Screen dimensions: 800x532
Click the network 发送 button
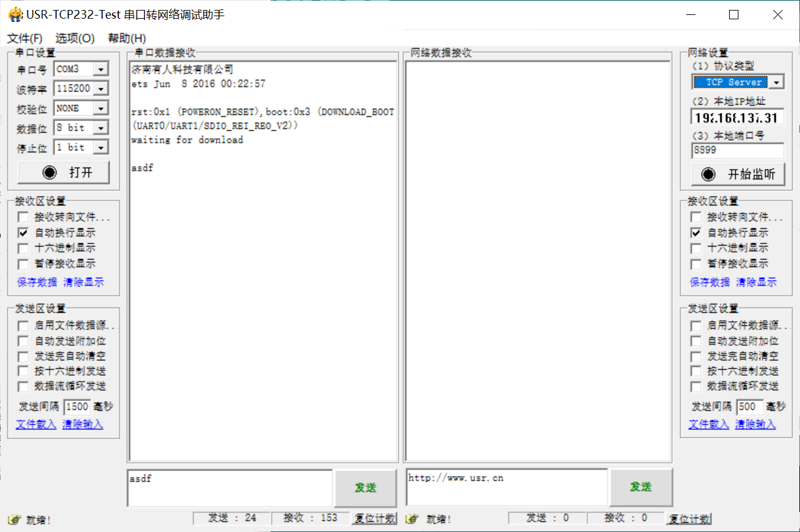[641, 487]
